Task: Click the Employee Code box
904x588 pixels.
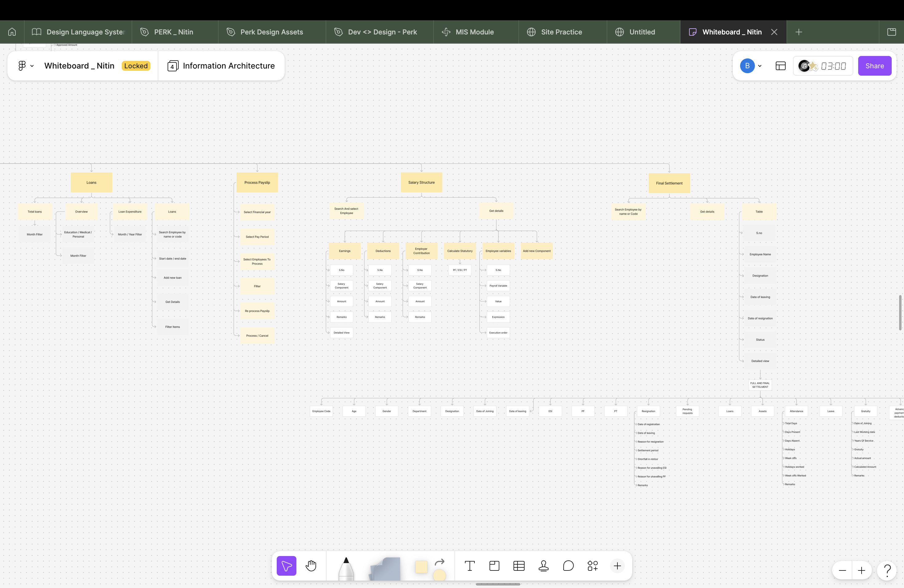Action: coord(321,411)
